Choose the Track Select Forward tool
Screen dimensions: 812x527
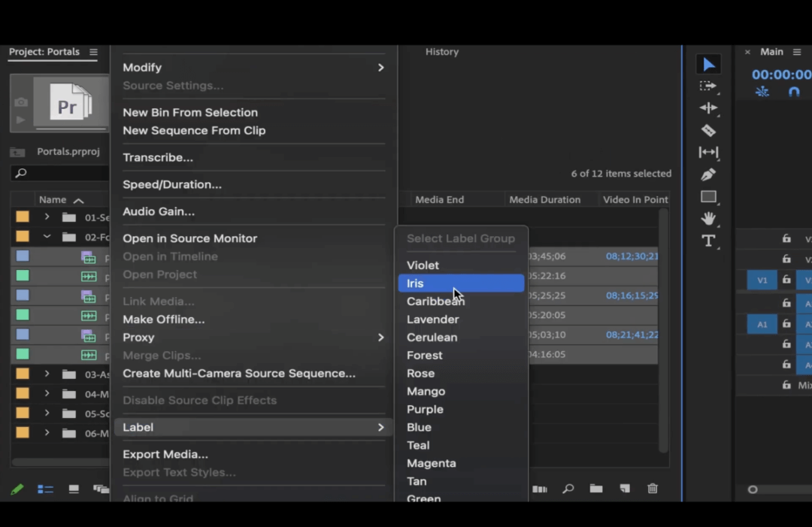(708, 86)
